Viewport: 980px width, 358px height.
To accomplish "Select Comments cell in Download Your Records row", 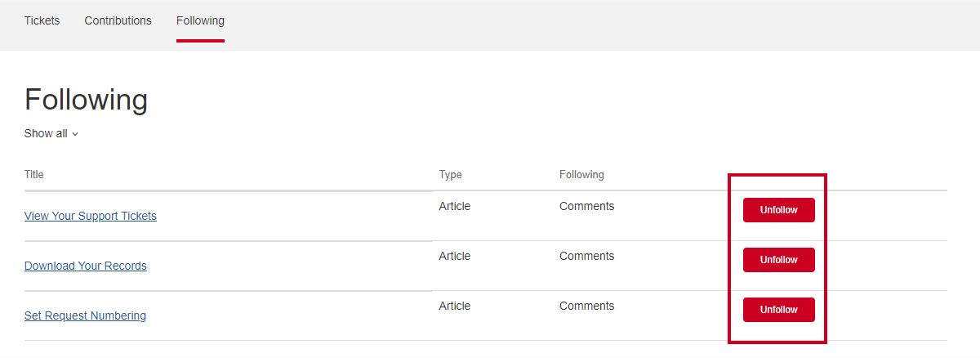I will click(x=586, y=256).
